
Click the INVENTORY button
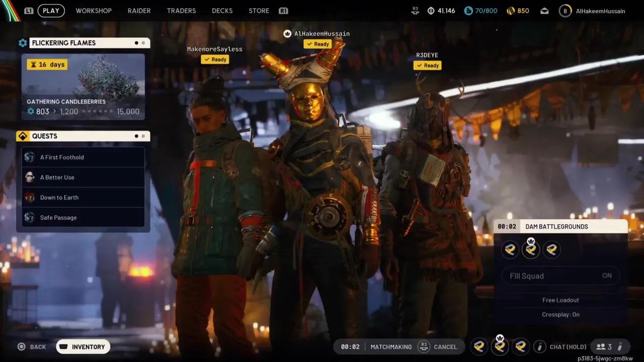point(83,346)
